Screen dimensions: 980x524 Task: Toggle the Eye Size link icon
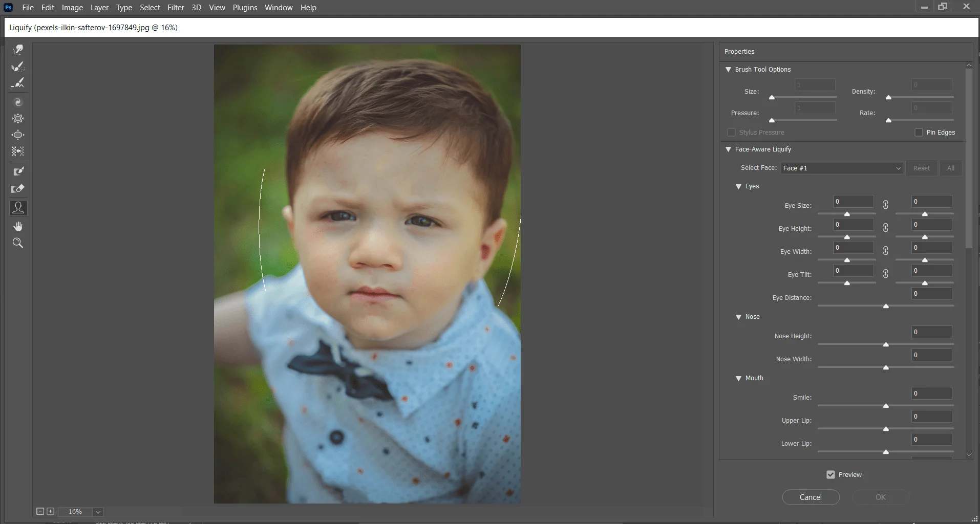[x=886, y=205]
